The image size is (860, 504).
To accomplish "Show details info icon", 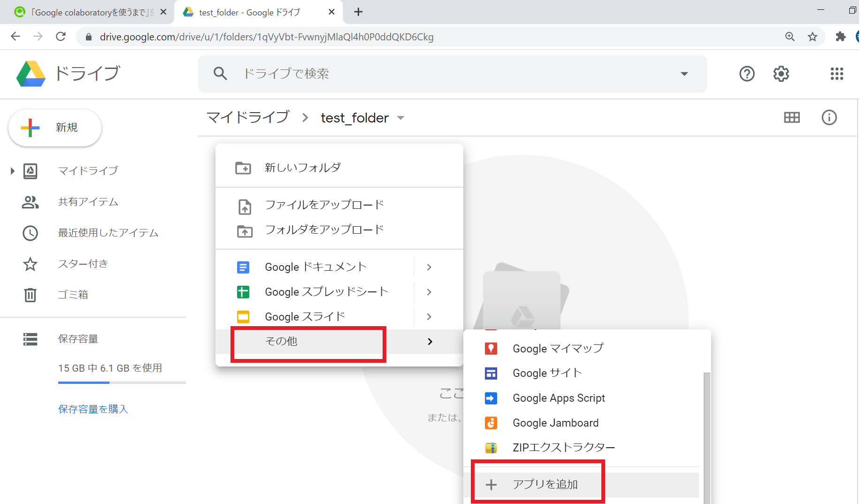I will point(829,117).
